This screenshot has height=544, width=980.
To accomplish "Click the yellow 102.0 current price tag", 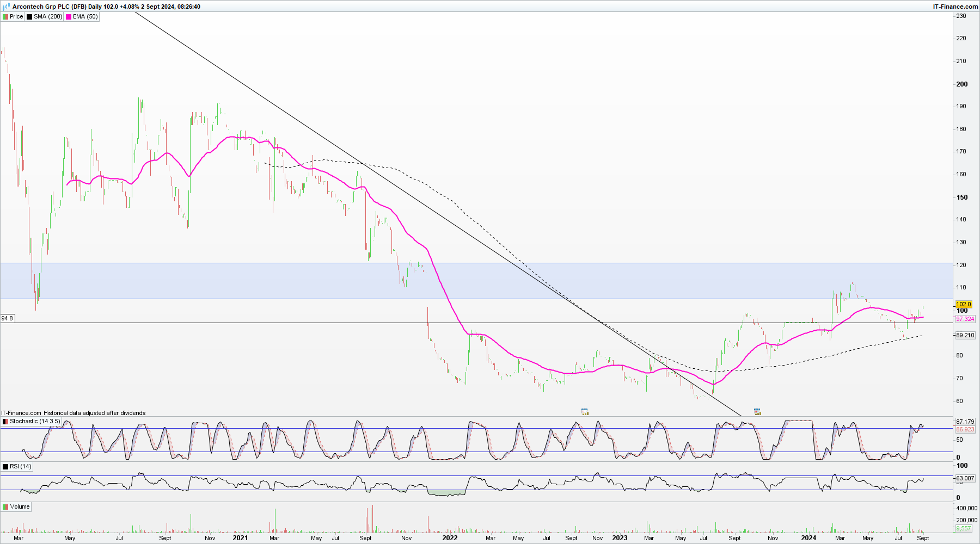I will pyautogui.click(x=964, y=305).
